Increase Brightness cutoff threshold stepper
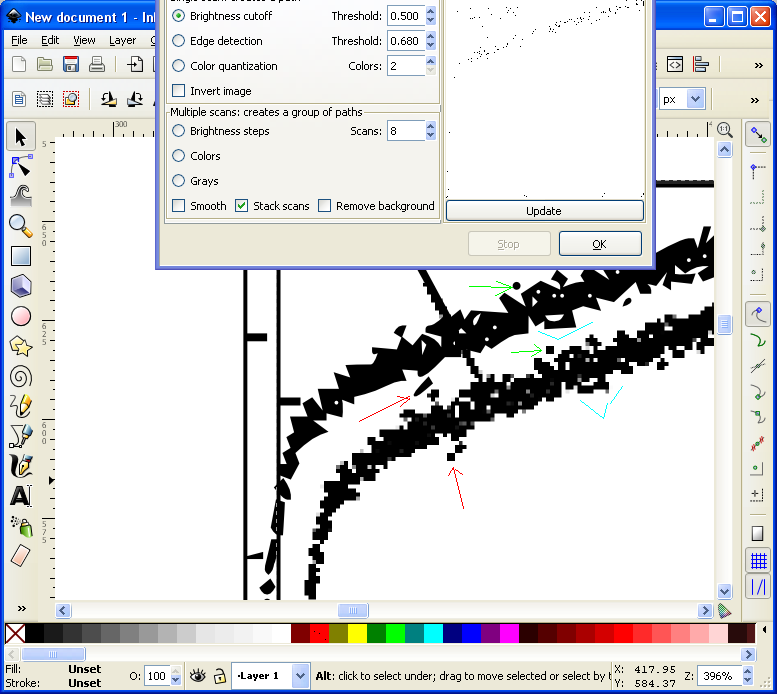The width and height of the screenshot is (777, 694). (x=431, y=11)
